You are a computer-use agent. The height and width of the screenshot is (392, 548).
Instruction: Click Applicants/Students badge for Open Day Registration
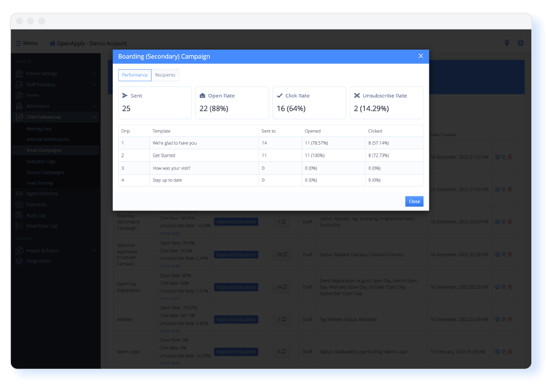236,287
